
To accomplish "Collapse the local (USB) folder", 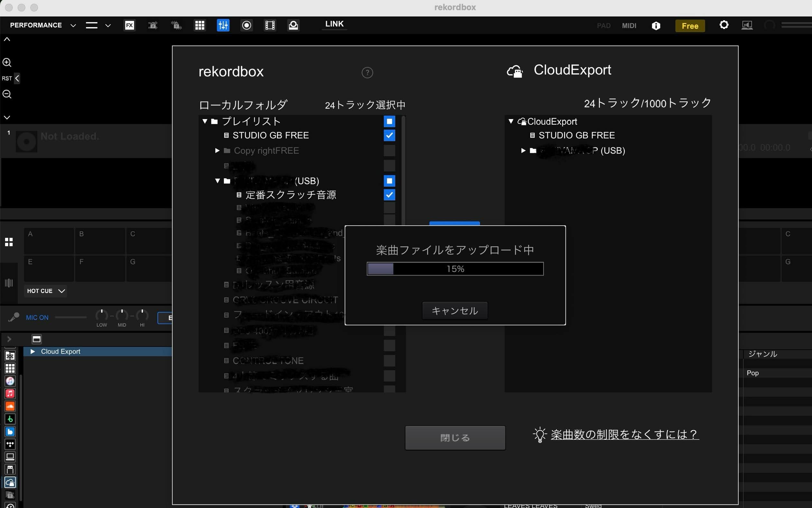I will tap(217, 181).
